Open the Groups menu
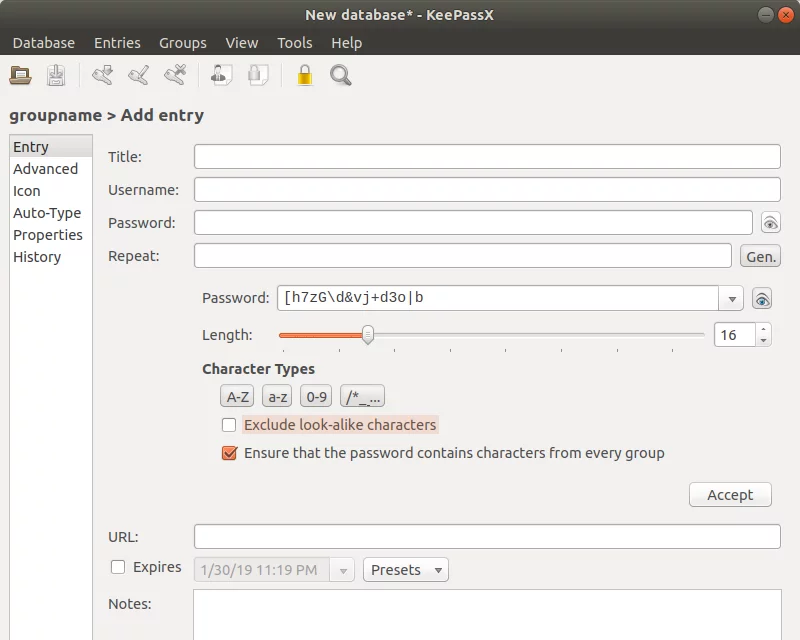 coord(183,43)
